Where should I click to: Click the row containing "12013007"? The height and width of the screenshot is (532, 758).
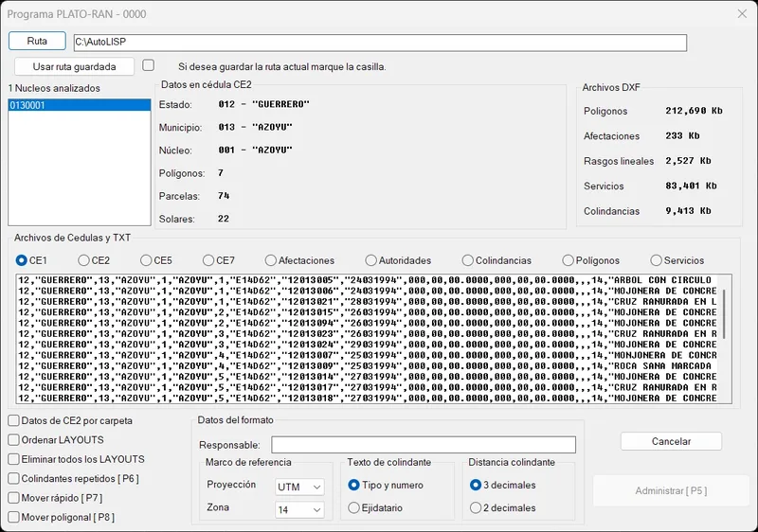click(x=368, y=355)
